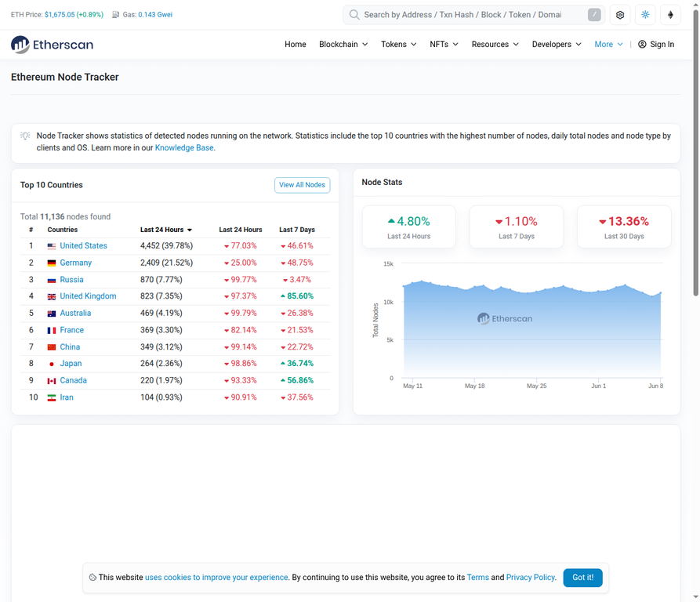This screenshot has height=602, width=700.
Task: Click the Ethereum Node Tracker page title
Action: 65,77
